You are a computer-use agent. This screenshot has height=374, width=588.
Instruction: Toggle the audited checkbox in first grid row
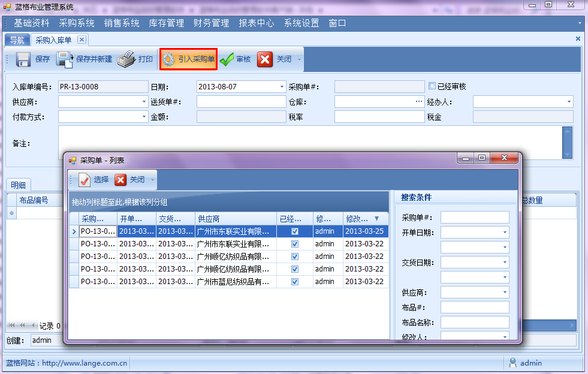tap(295, 231)
